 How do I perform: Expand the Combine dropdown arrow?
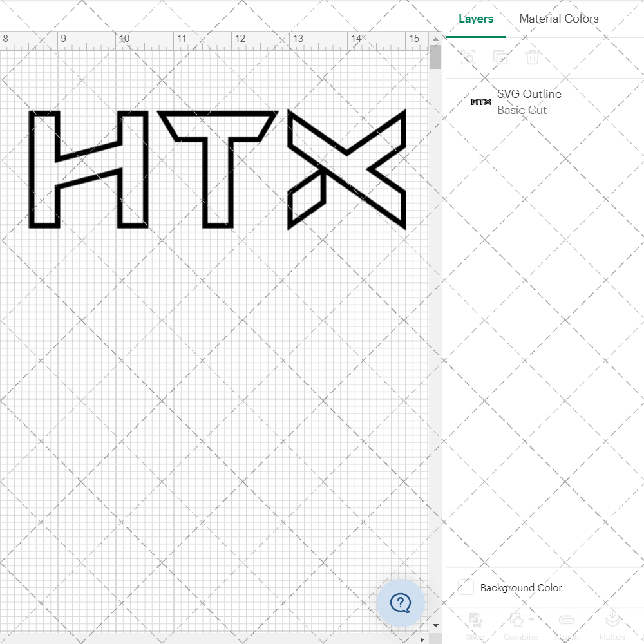(x=531, y=620)
